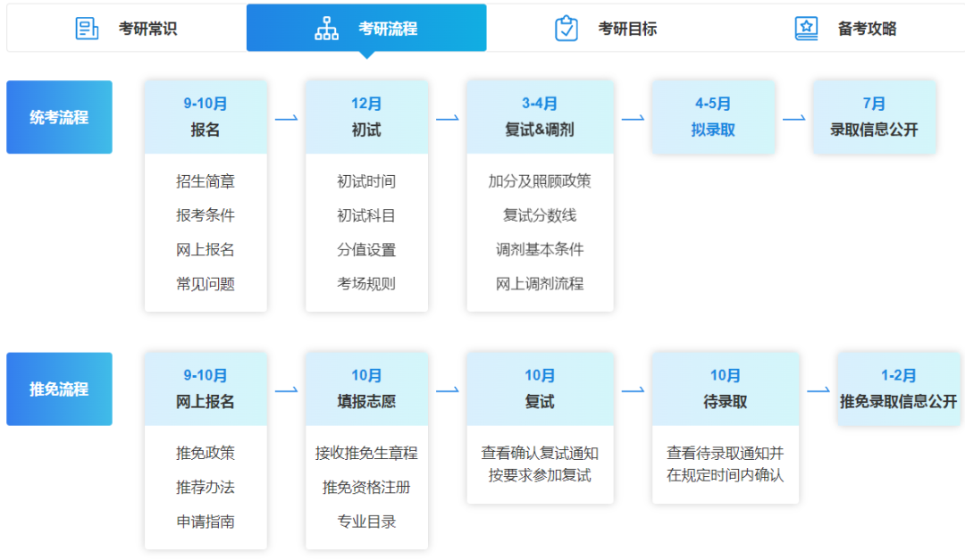Image resolution: width=965 pixels, height=560 pixels.
Task: Select the 4-5月拟录取 step card
Action: pos(713,117)
